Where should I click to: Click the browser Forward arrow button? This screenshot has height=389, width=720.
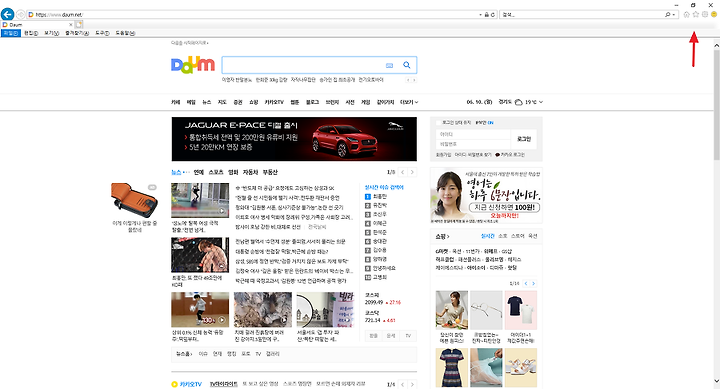coord(21,15)
